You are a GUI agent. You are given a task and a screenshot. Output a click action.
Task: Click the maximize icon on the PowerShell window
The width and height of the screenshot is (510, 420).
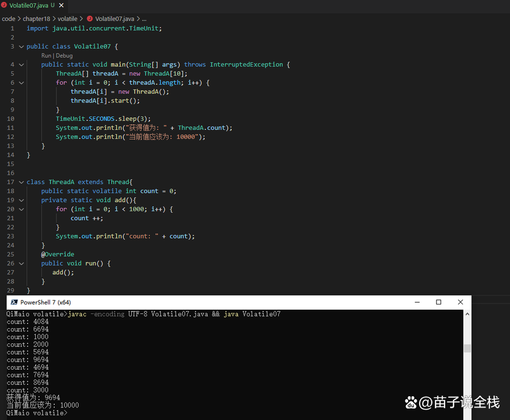pos(439,302)
